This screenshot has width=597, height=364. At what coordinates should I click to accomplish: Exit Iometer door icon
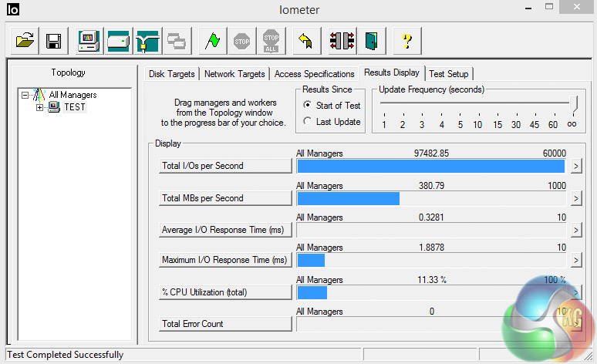click(x=371, y=40)
